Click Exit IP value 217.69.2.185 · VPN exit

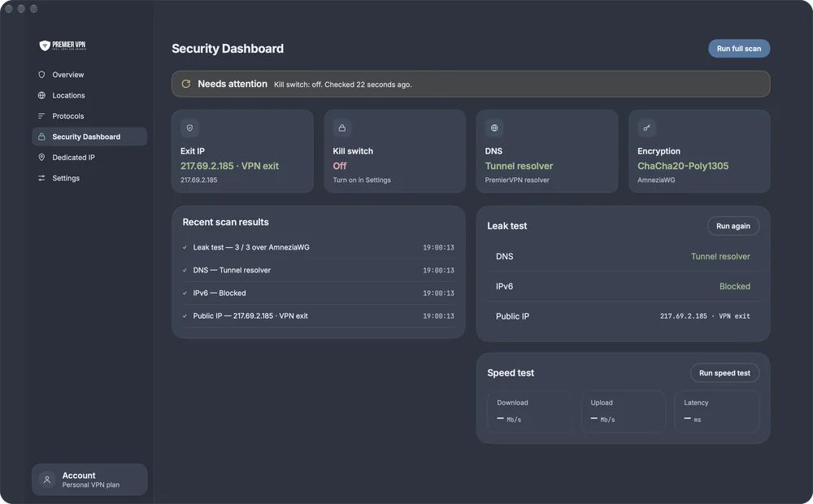tap(230, 166)
